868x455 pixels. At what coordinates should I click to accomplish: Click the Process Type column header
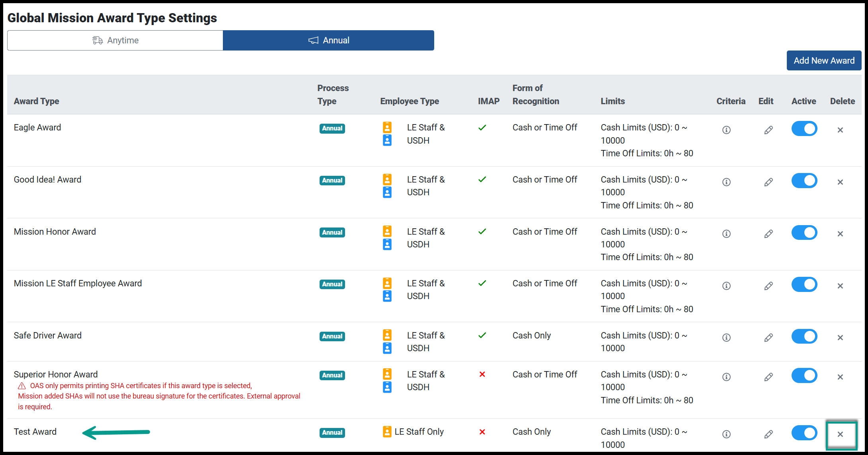(x=333, y=95)
